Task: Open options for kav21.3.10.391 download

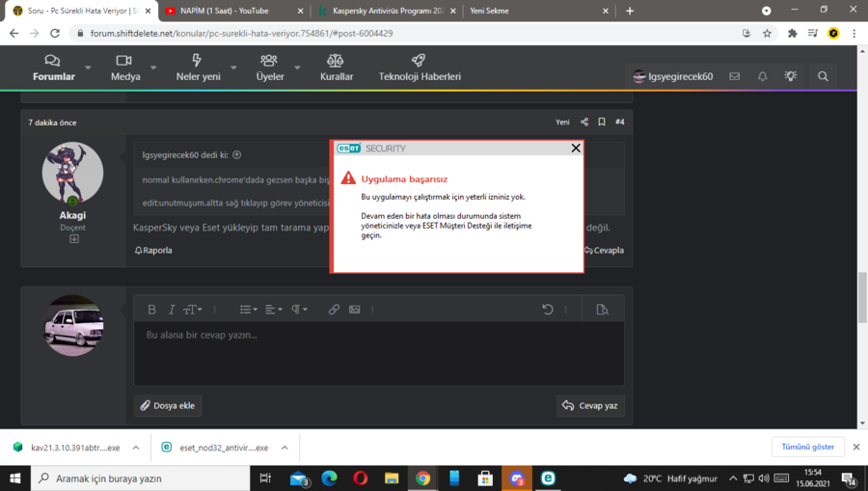Action: click(136, 448)
